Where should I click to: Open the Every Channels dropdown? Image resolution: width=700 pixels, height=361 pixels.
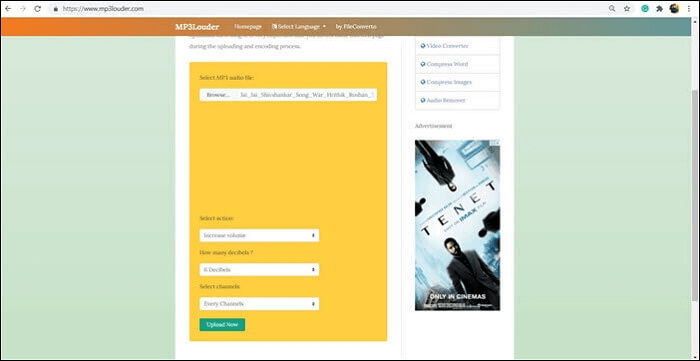click(x=259, y=304)
